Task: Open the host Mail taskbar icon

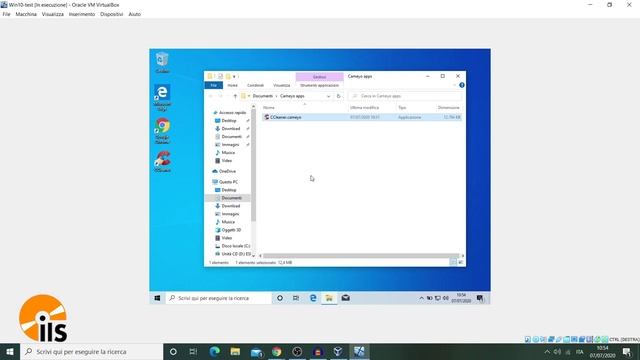Action: coord(256,352)
